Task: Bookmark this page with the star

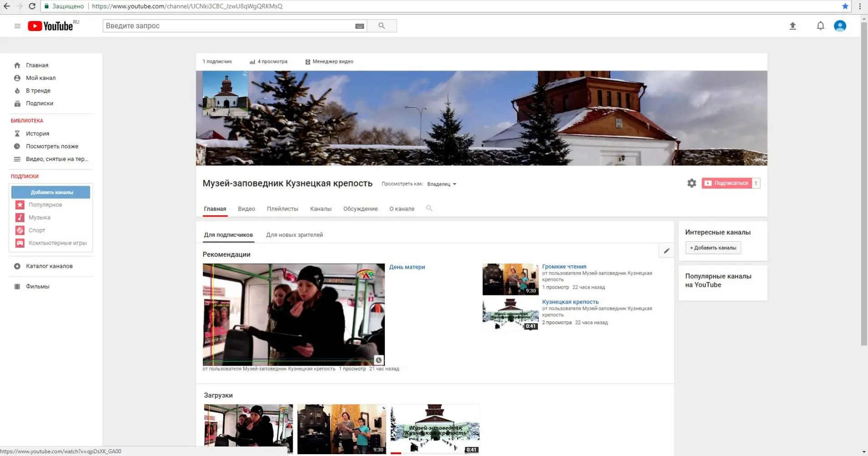Action: [x=845, y=6]
